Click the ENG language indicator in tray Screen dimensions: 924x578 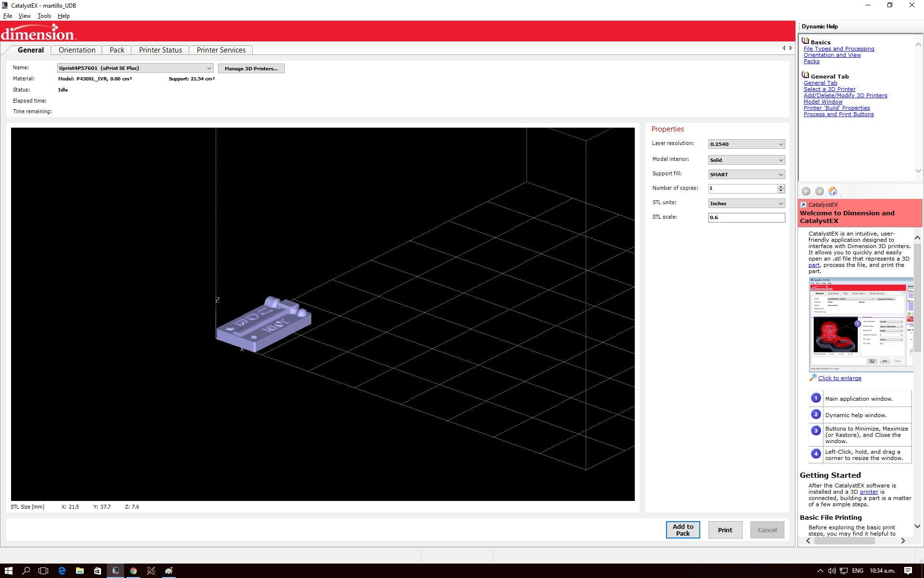858,571
